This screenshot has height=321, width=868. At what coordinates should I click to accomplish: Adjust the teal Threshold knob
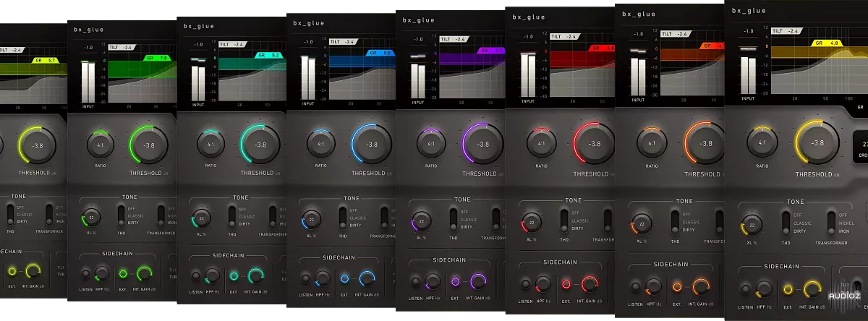click(260, 144)
